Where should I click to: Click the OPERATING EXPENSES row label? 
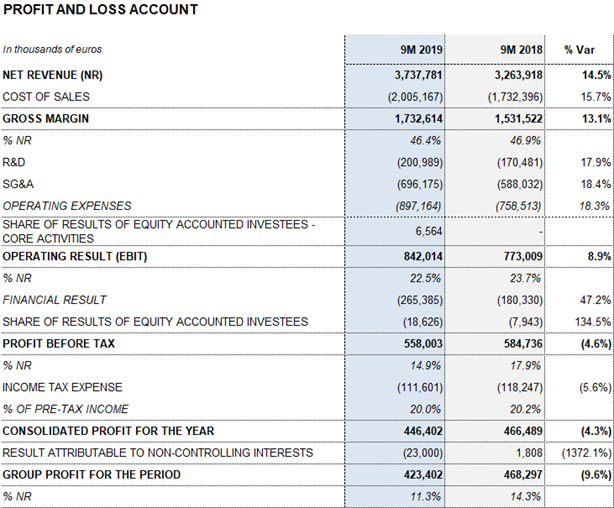(x=67, y=206)
